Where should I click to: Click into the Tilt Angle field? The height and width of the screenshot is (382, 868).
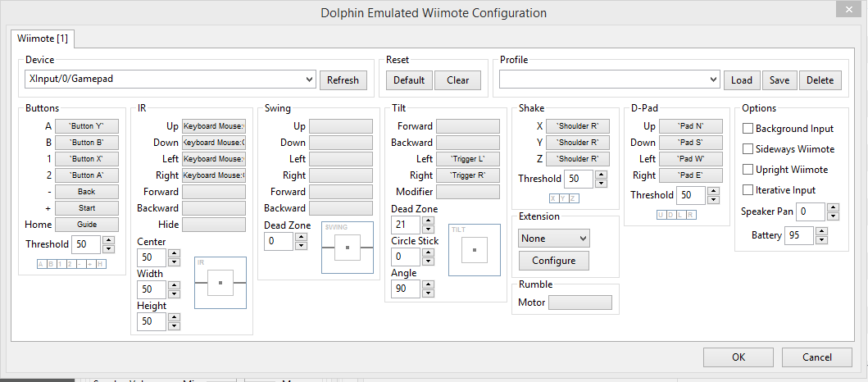click(407, 289)
